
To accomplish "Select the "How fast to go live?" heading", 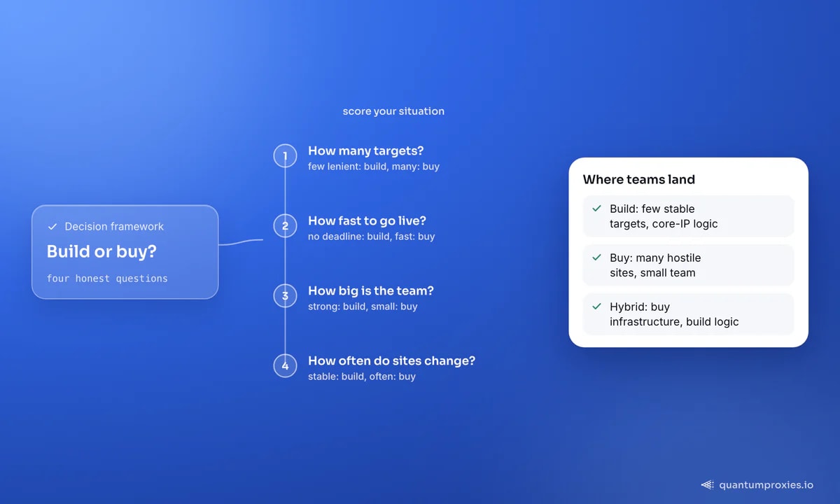I will (x=367, y=220).
